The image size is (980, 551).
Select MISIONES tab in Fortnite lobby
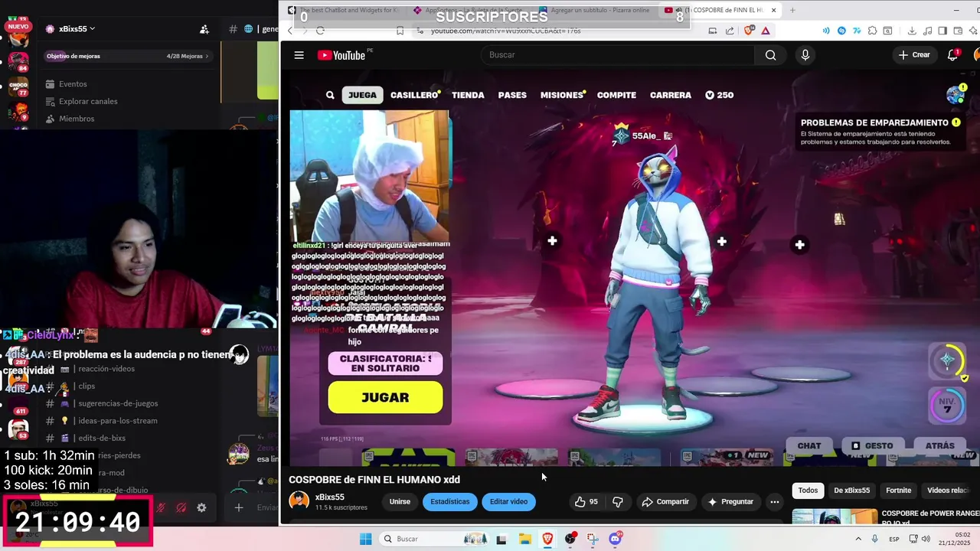point(562,95)
